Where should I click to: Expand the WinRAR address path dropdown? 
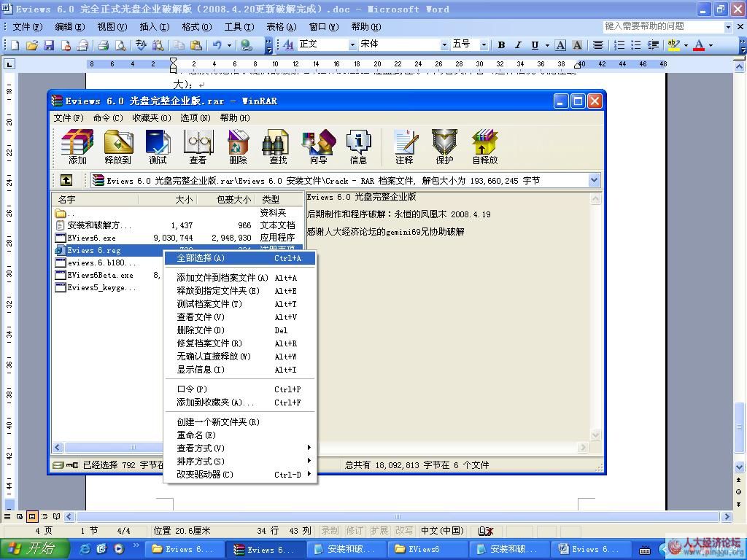[x=594, y=180]
